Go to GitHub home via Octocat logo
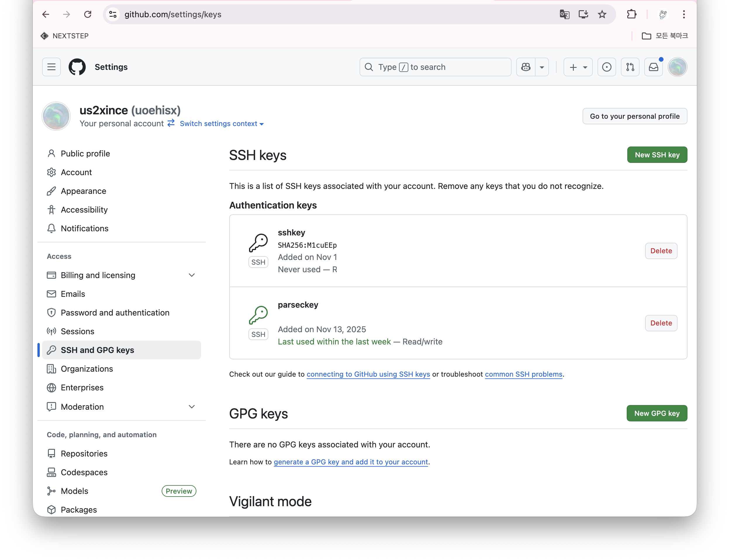This screenshot has width=729, height=560. click(77, 67)
